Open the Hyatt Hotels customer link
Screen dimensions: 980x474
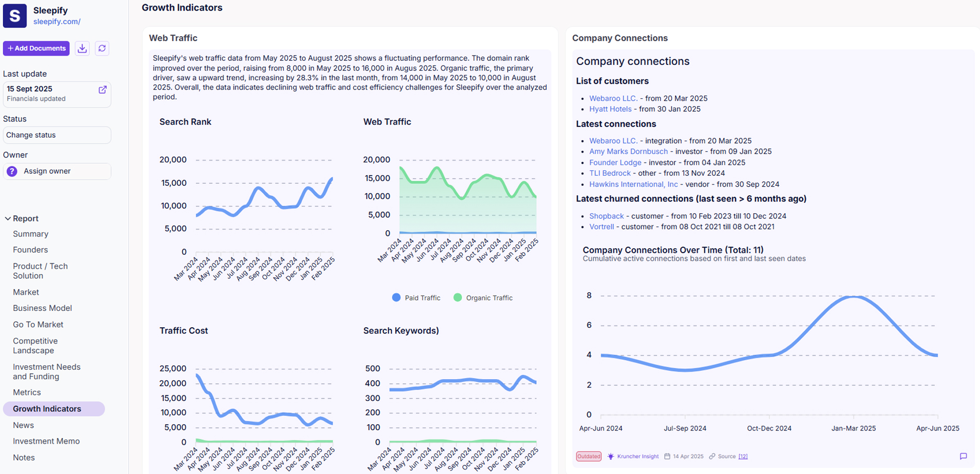click(x=610, y=109)
